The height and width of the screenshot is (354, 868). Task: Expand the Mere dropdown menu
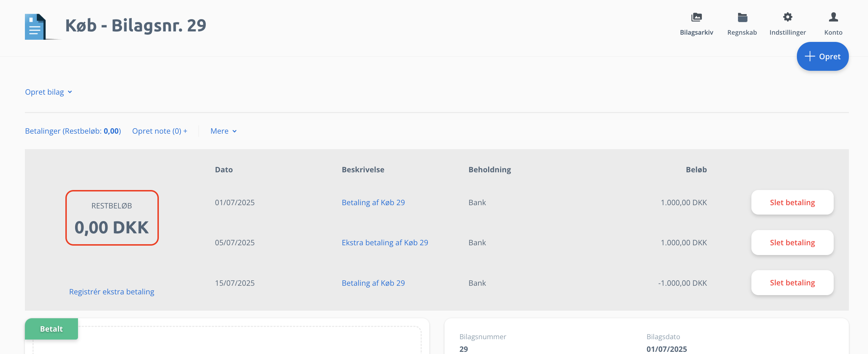[223, 131]
